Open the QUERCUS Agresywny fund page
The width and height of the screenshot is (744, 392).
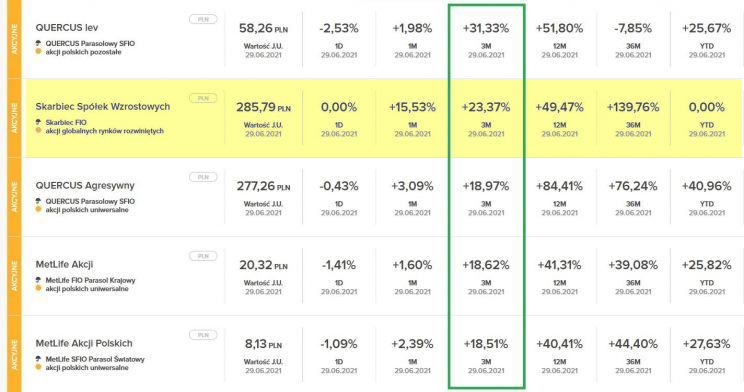pos(85,186)
